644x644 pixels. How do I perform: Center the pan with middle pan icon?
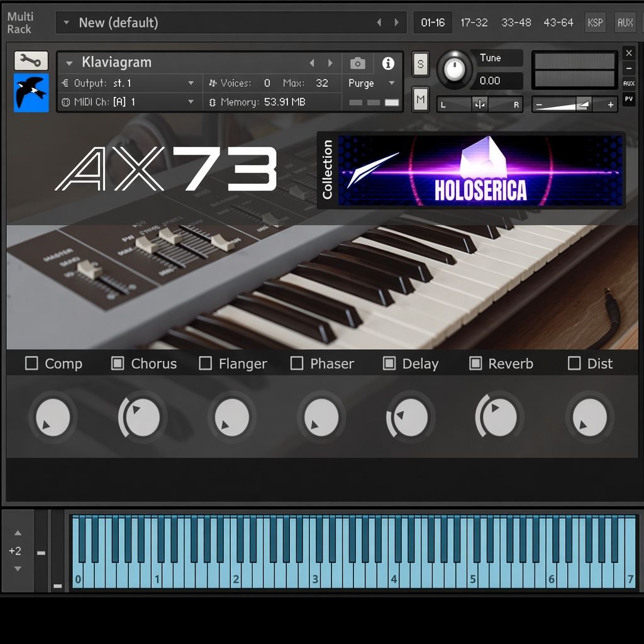[480, 105]
